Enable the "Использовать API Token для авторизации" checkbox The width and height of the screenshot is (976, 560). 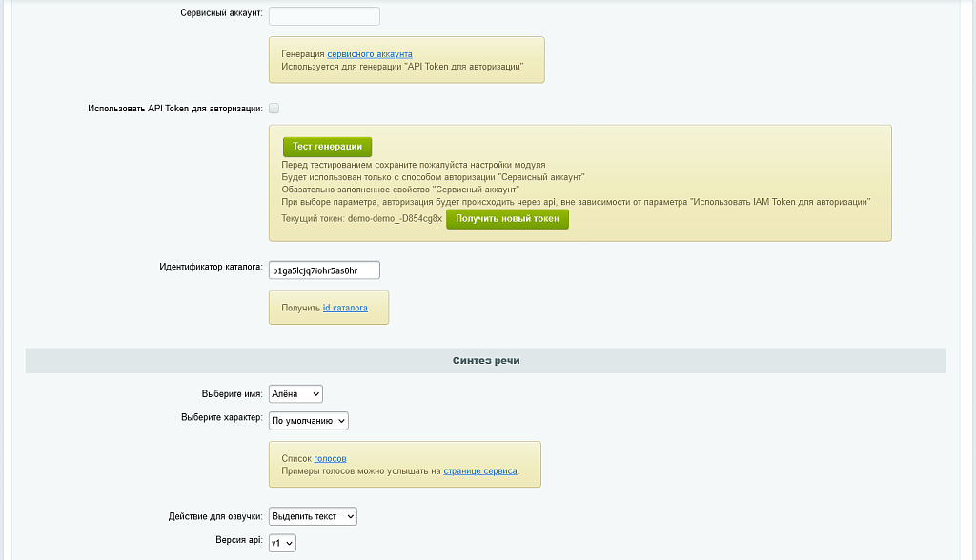274,108
